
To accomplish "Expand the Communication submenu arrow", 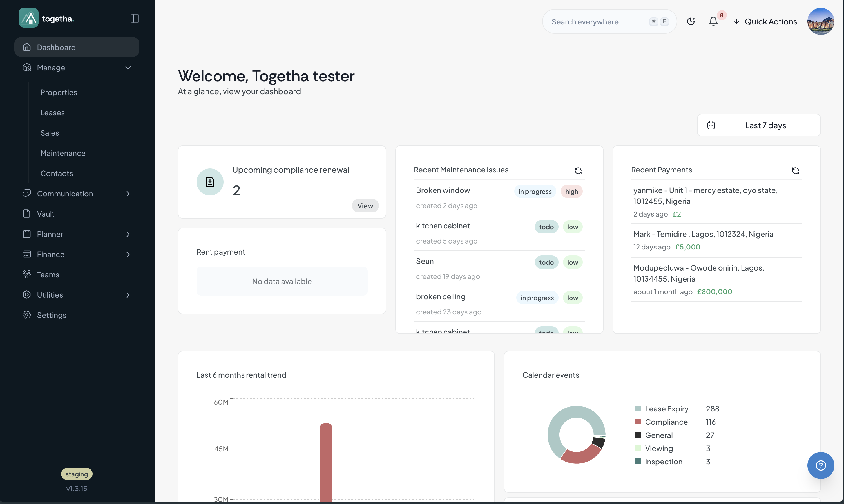I will (x=128, y=193).
